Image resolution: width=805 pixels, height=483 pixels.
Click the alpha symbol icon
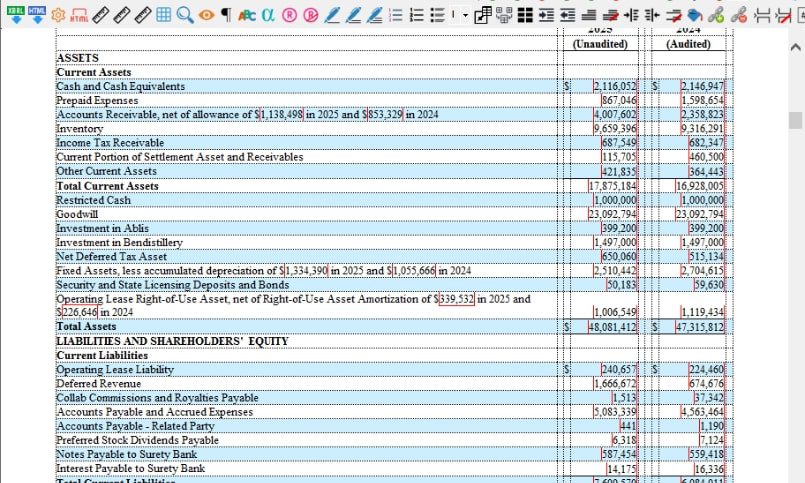269,15
